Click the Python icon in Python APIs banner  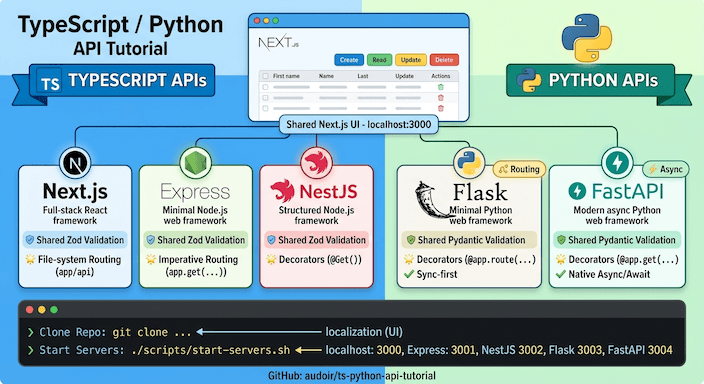(x=528, y=80)
